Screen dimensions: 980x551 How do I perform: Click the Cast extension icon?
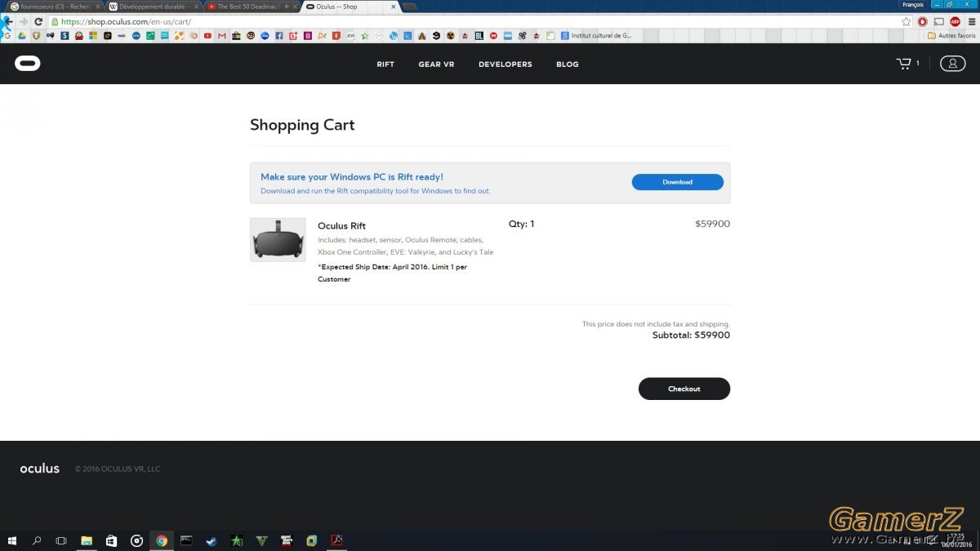pyautogui.click(x=939, y=21)
